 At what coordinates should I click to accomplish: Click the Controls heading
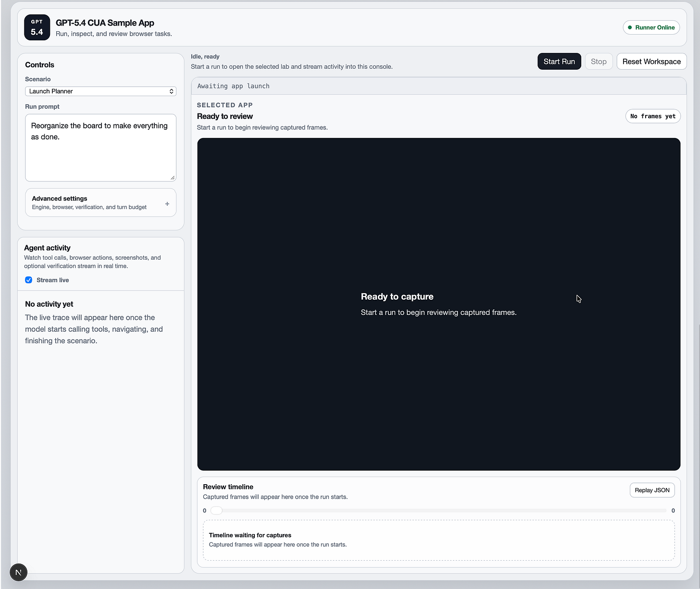pos(39,65)
